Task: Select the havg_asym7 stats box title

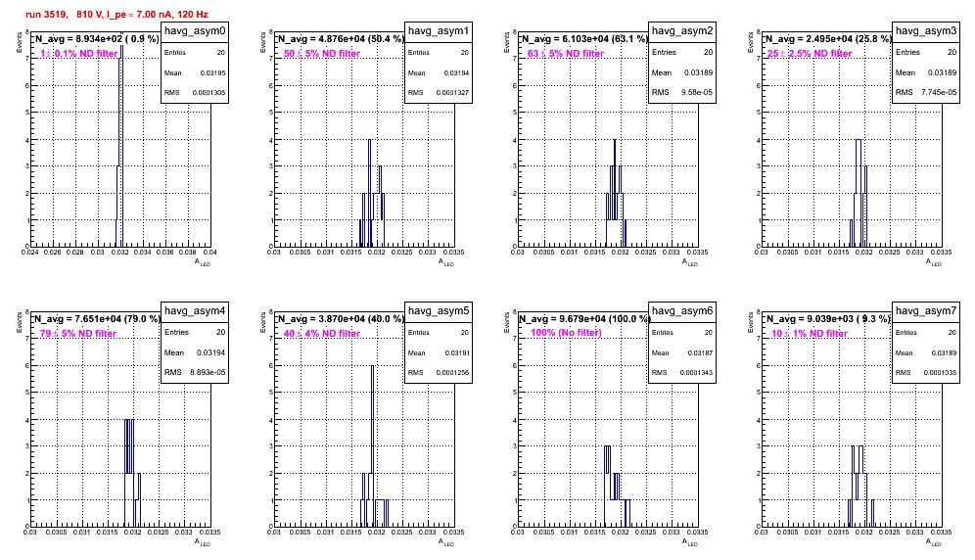Action: point(926,311)
